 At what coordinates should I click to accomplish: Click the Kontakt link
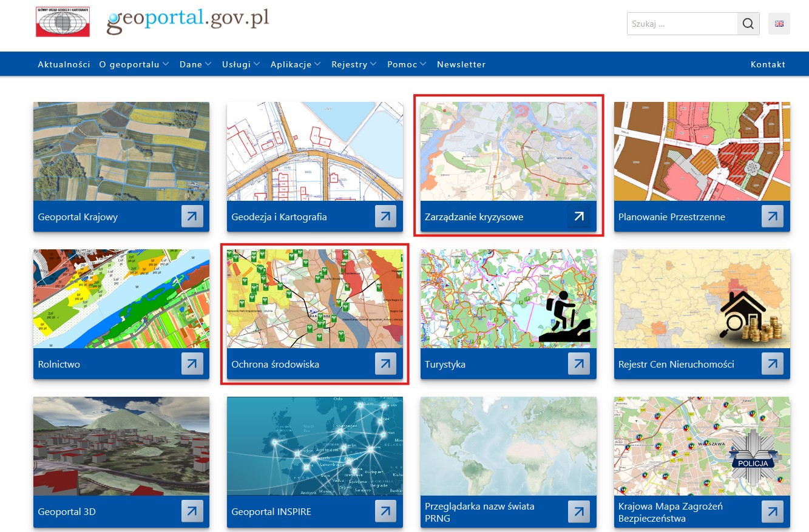768,64
